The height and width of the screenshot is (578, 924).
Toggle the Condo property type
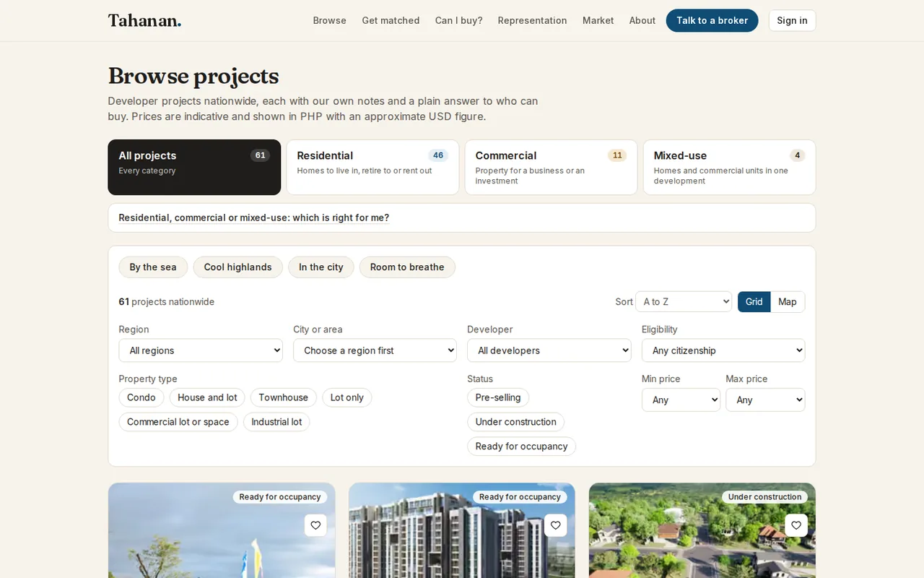click(141, 397)
